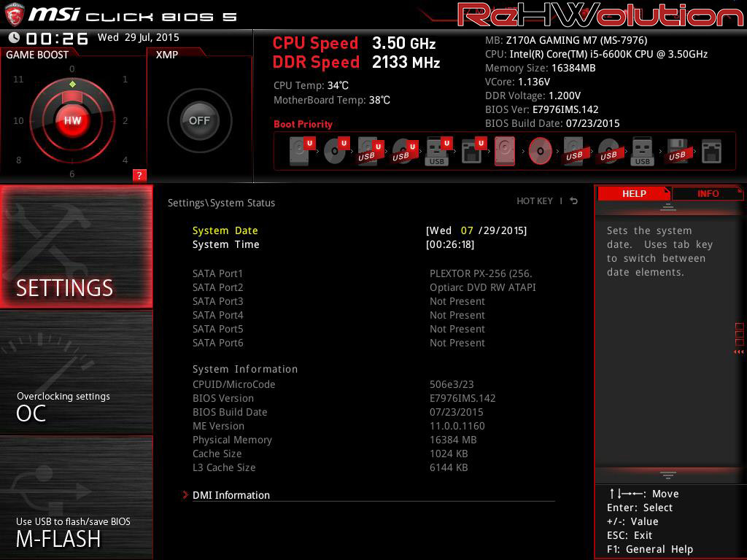Click the MSI dragon shield logo
747x560 pixels.
tap(15, 14)
